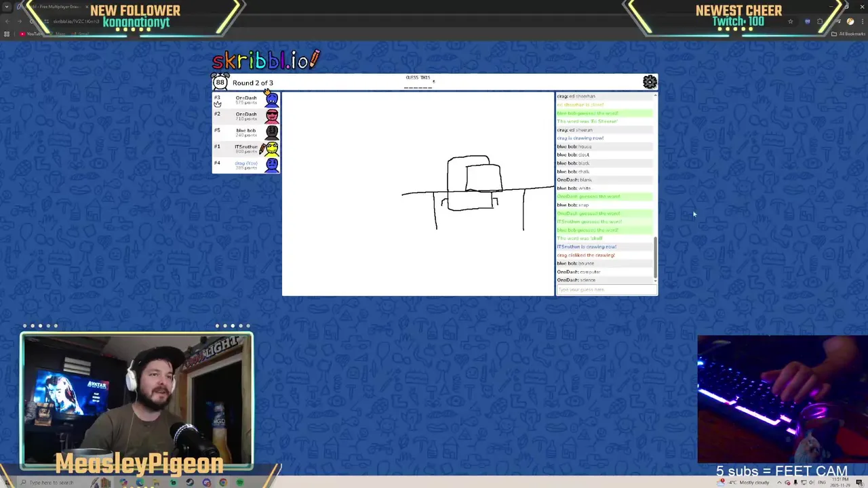
Task: Click the player name blue bob
Action: [245, 130]
